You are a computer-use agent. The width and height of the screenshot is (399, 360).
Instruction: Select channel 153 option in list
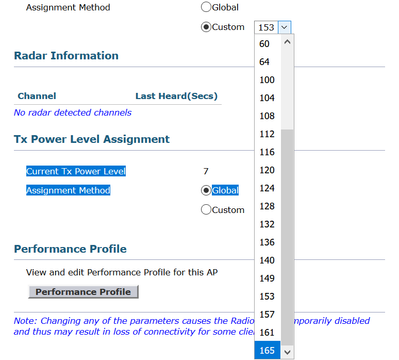coord(268,296)
